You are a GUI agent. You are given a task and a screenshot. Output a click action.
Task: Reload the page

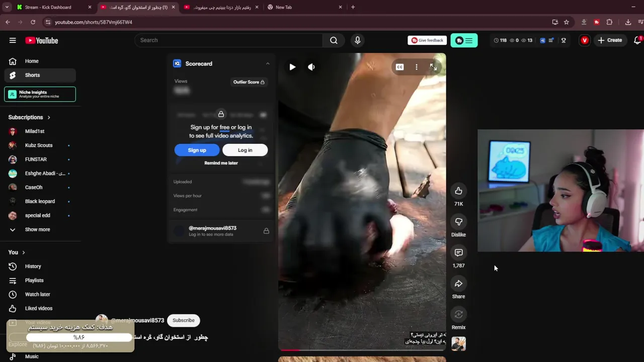pos(33,22)
